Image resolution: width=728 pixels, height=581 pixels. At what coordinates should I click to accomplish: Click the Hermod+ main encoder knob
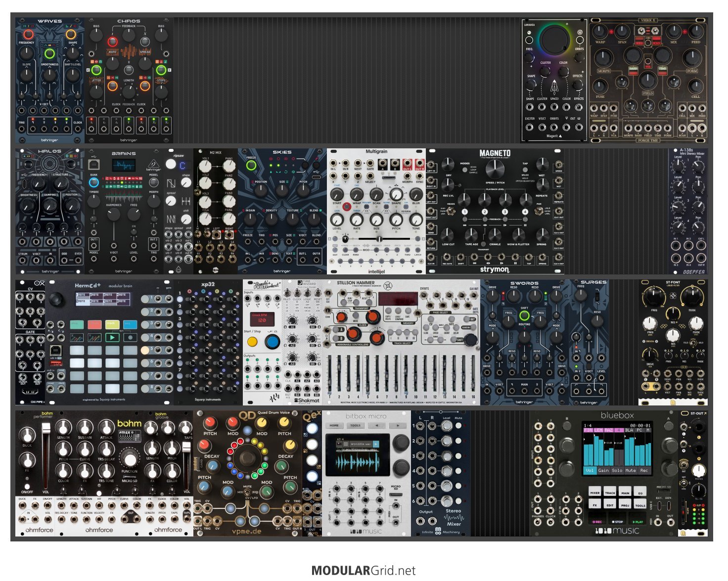tap(56, 299)
